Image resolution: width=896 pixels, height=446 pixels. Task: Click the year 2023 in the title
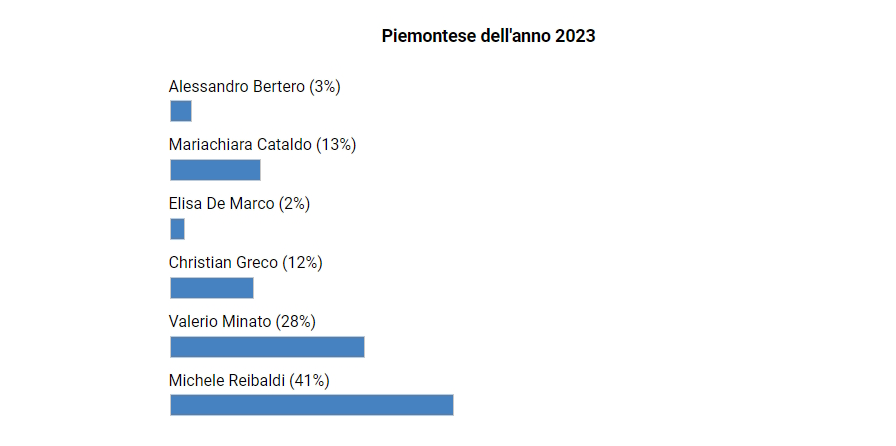pos(575,36)
